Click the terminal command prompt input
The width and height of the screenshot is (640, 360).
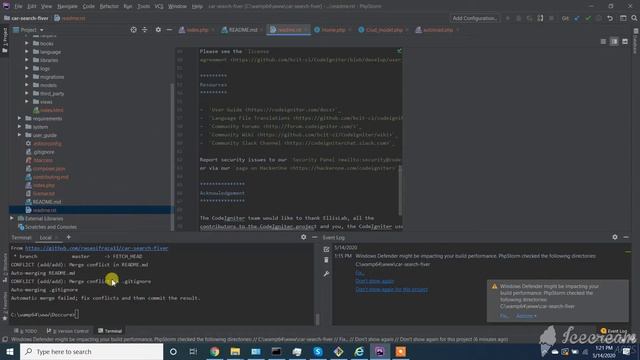(77, 315)
